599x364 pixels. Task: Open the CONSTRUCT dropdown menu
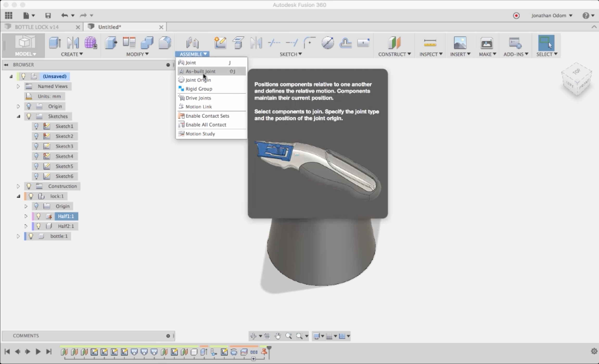pyautogui.click(x=394, y=54)
